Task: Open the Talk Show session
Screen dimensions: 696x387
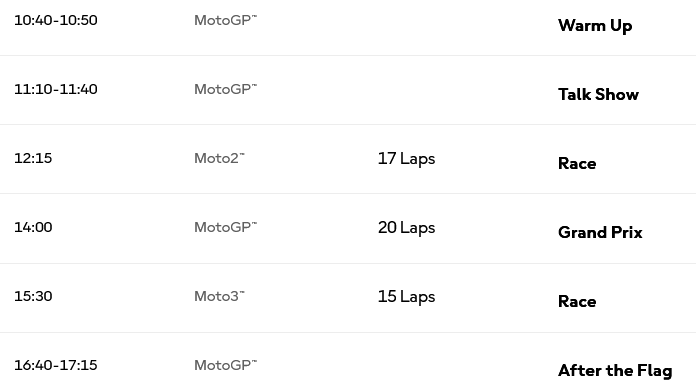Action: 598,94
